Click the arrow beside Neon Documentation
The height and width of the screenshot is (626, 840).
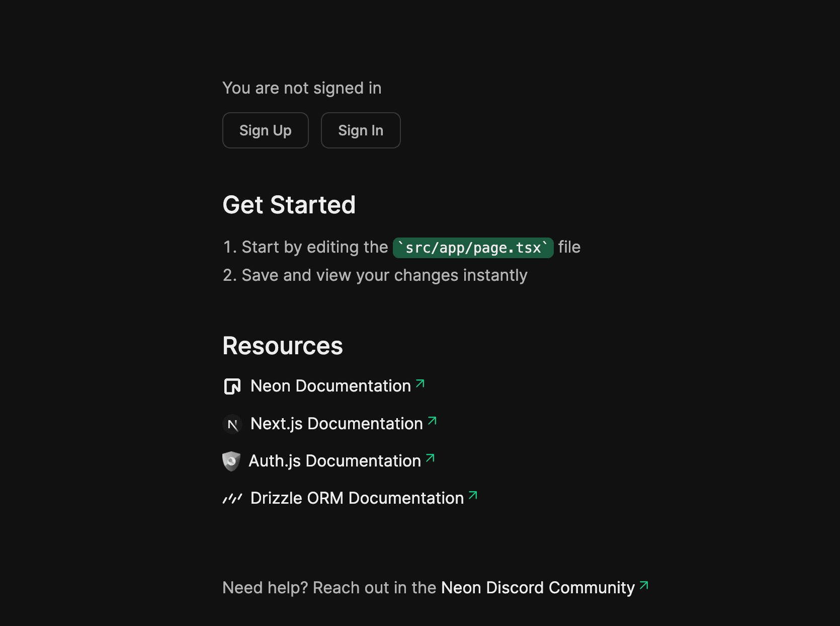[421, 384]
